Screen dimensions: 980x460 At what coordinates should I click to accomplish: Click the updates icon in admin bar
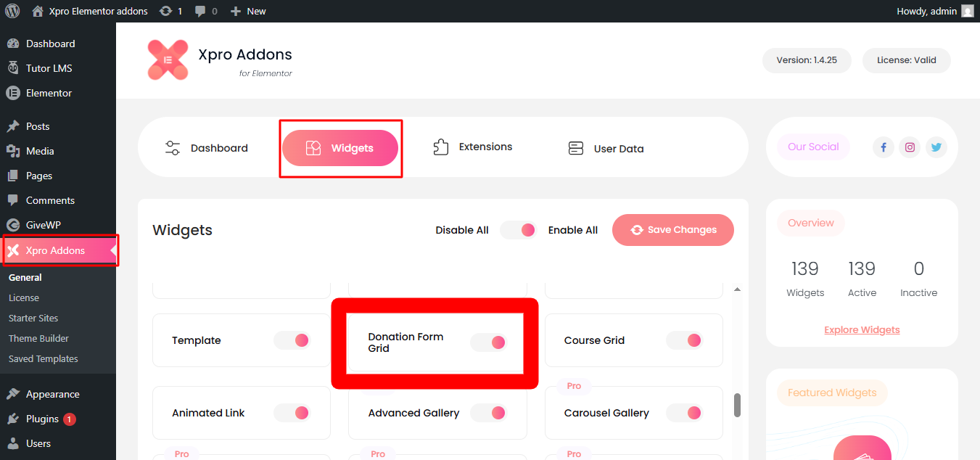click(166, 11)
